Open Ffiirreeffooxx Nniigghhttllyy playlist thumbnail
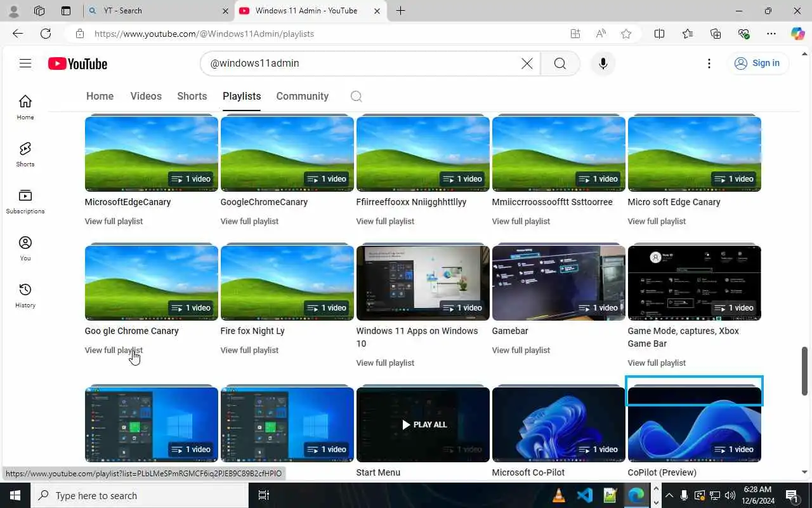Screen dimensions: 812x508 (423, 153)
